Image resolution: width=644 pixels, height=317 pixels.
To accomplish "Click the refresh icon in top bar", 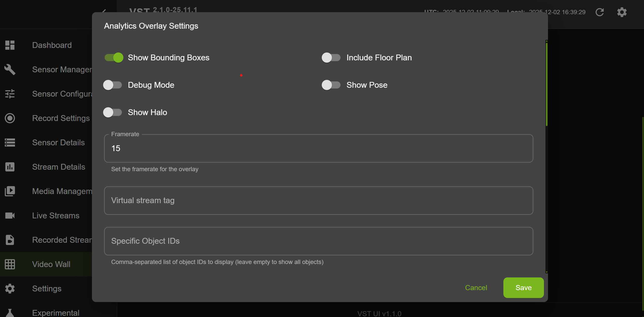I will tap(600, 12).
